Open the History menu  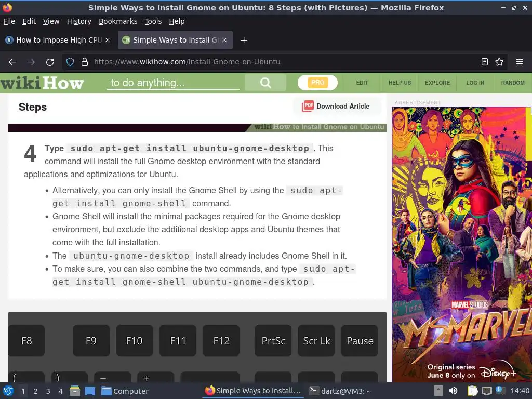79,21
